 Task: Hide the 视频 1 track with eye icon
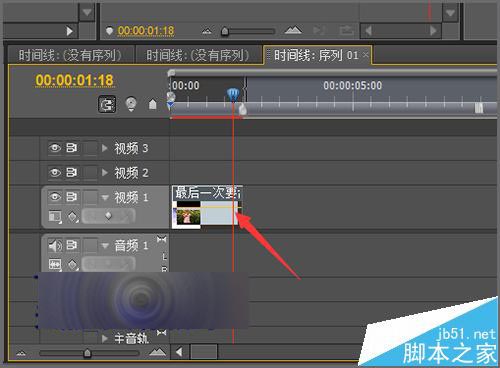pos(55,197)
